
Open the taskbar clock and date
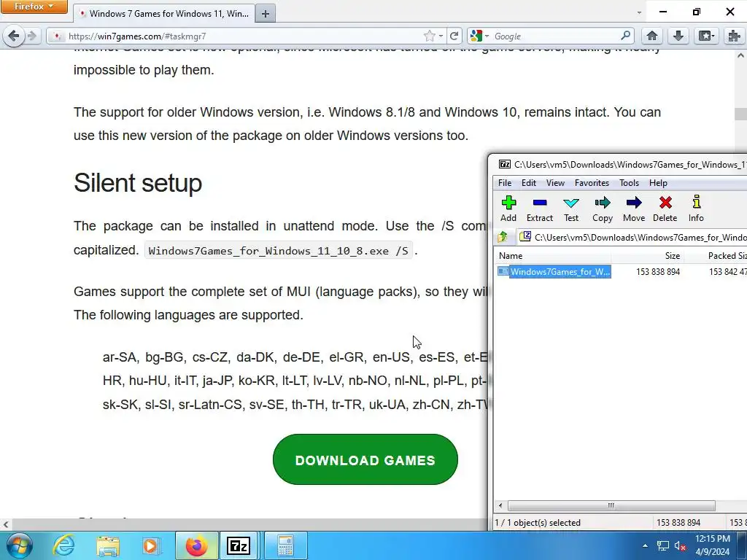[713, 545]
